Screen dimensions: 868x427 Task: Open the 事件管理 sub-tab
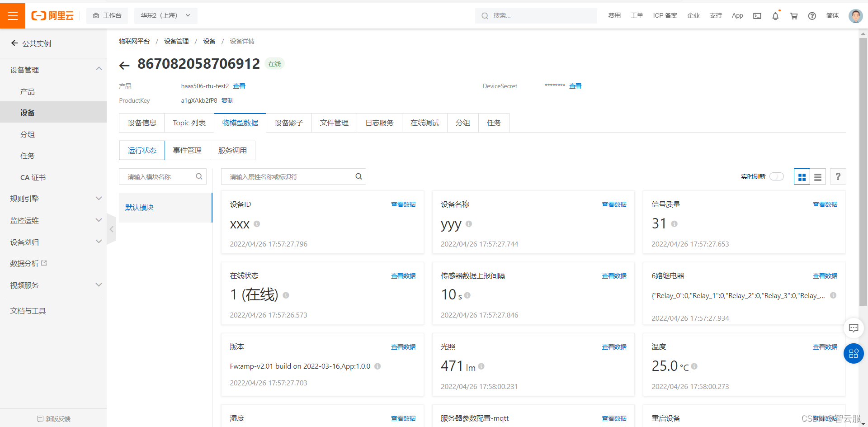coord(188,150)
